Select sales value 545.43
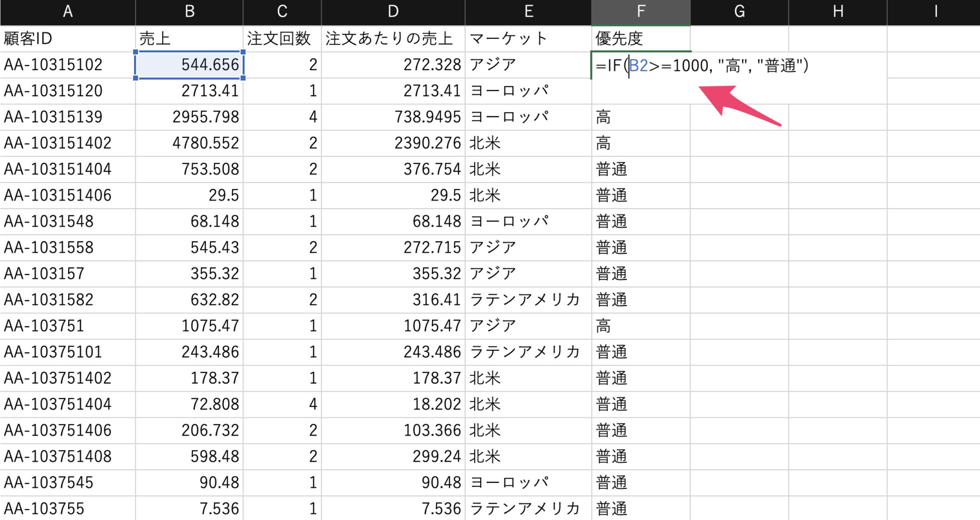The image size is (980, 520). pos(190,248)
